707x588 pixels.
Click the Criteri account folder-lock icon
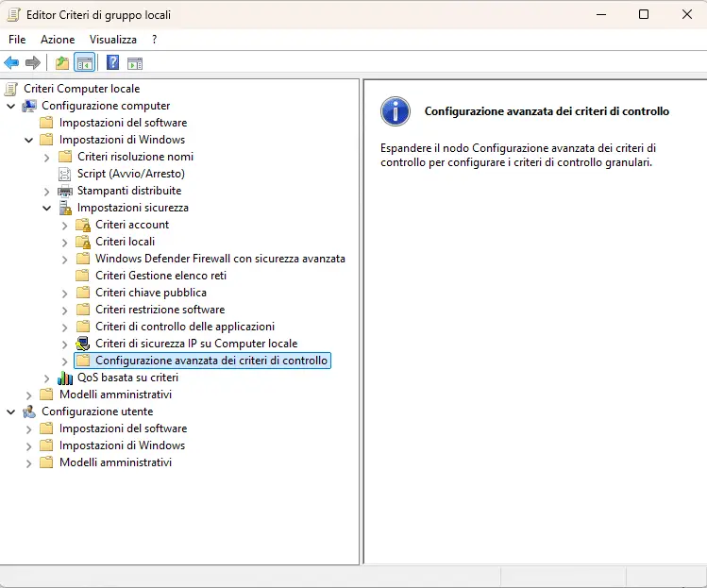[x=83, y=225]
